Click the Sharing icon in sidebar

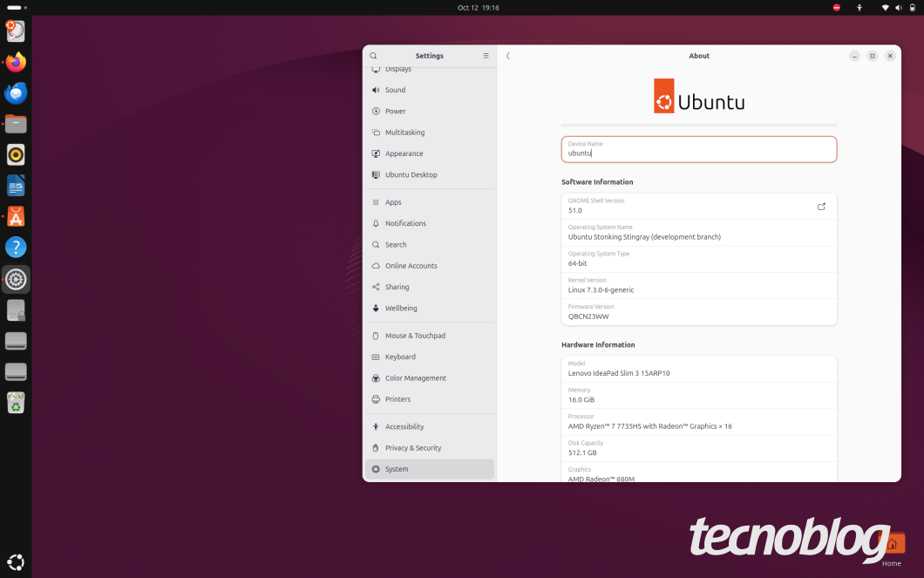(x=376, y=287)
